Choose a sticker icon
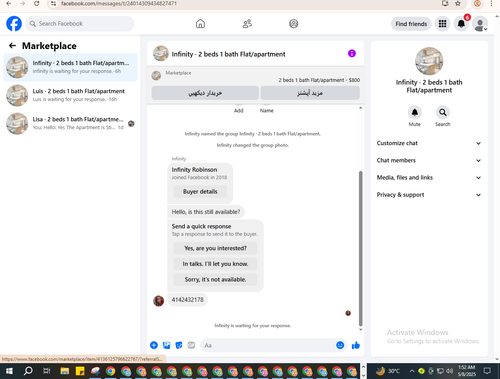Screen dimensions: 500x379 (x=179, y=345)
